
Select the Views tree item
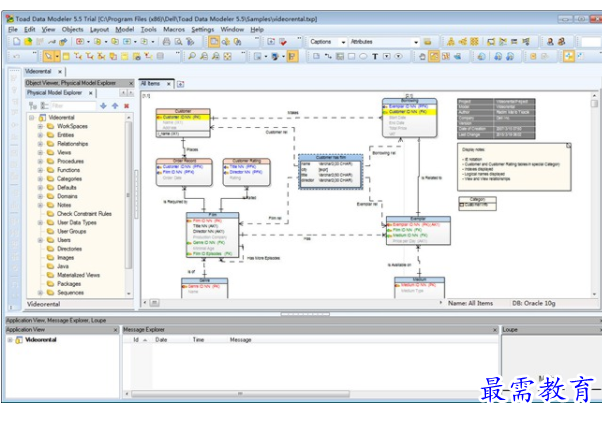[x=64, y=153]
